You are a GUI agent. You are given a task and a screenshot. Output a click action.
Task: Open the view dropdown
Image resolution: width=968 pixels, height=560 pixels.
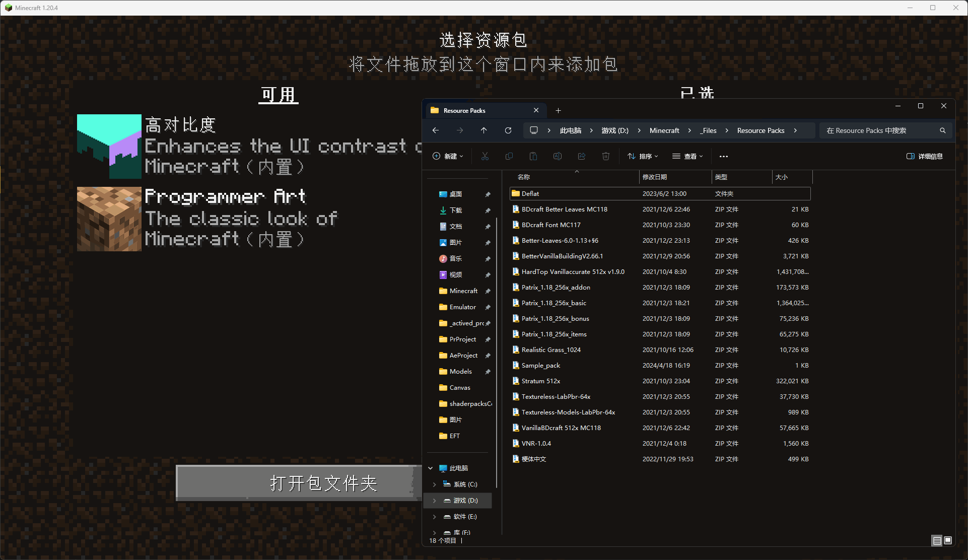[687, 156]
